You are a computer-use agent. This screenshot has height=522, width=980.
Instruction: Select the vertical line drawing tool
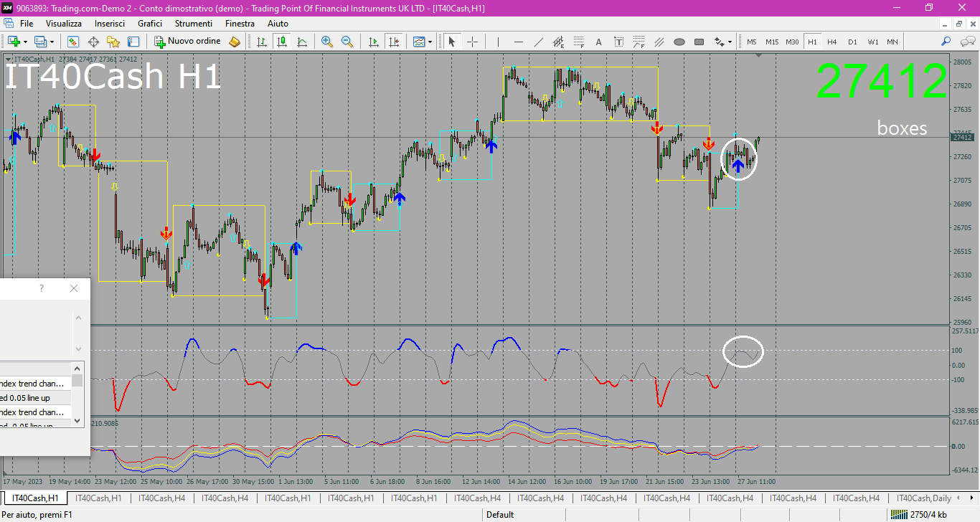499,42
